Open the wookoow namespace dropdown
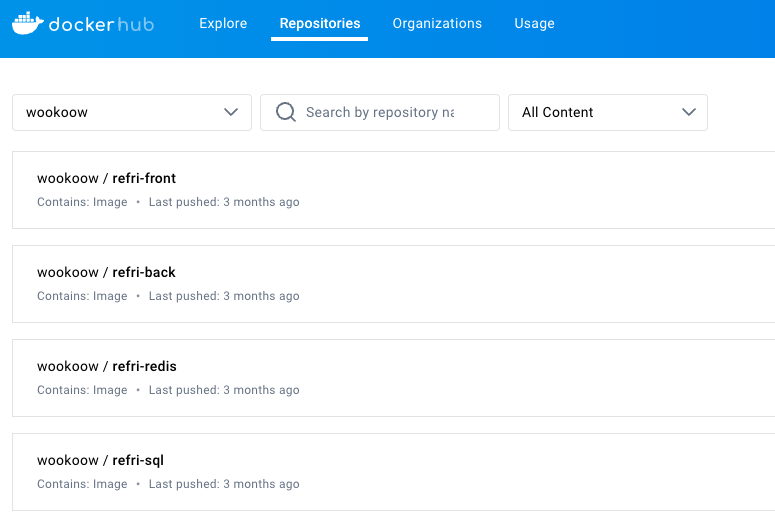Viewport: 775px width, 525px height. [x=131, y=112]
